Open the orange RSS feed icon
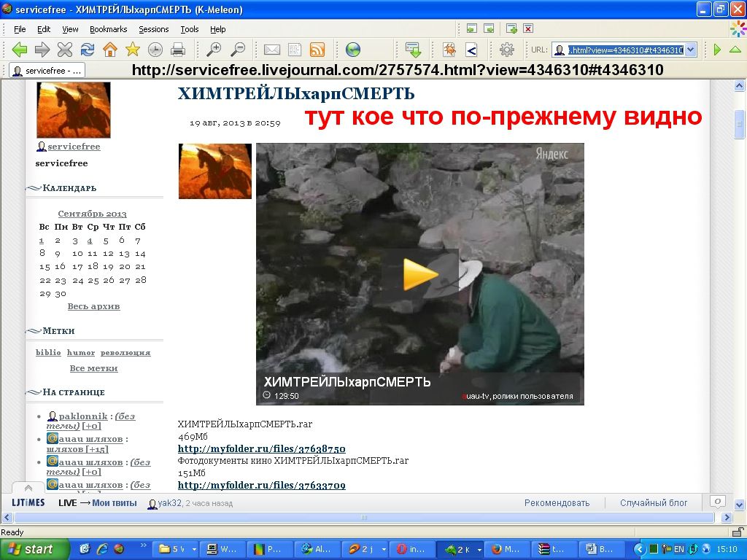The width and height of the screenshot is (747, 560). click(317, 49)
